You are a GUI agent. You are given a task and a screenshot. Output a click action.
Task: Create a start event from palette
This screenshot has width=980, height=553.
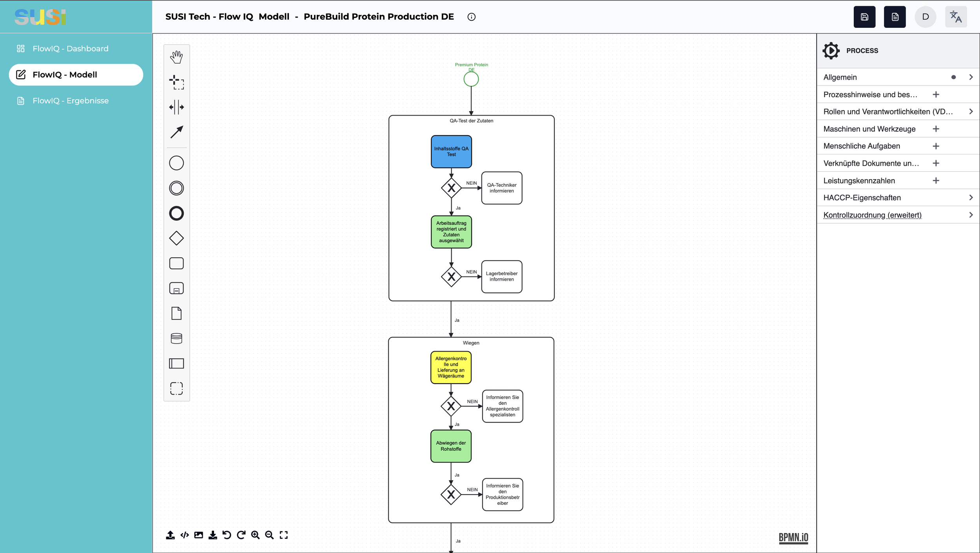point(176,163)
